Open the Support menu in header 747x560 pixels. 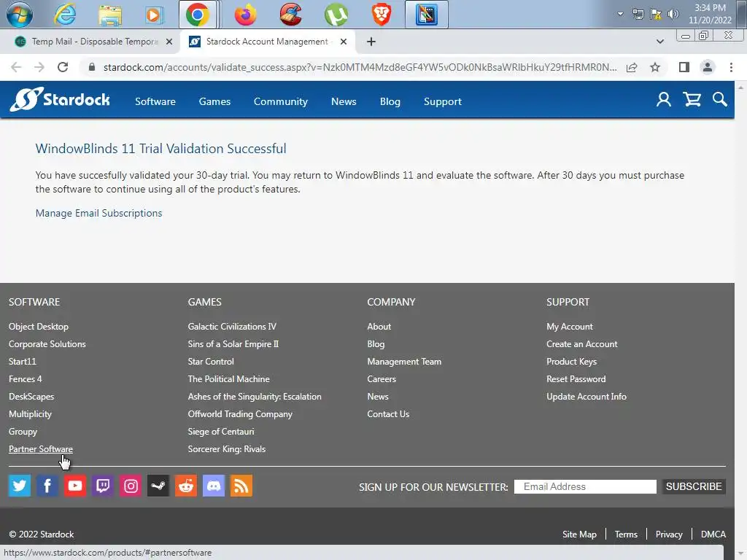point(443,101)
